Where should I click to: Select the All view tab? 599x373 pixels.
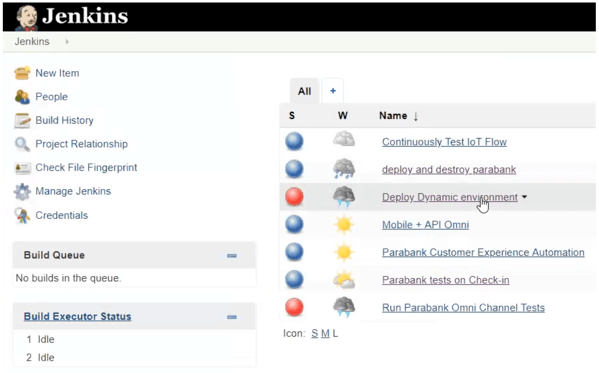[304, 91]
